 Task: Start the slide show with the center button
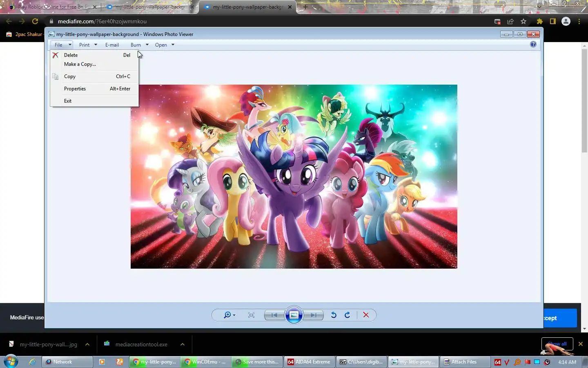point(294,315)
